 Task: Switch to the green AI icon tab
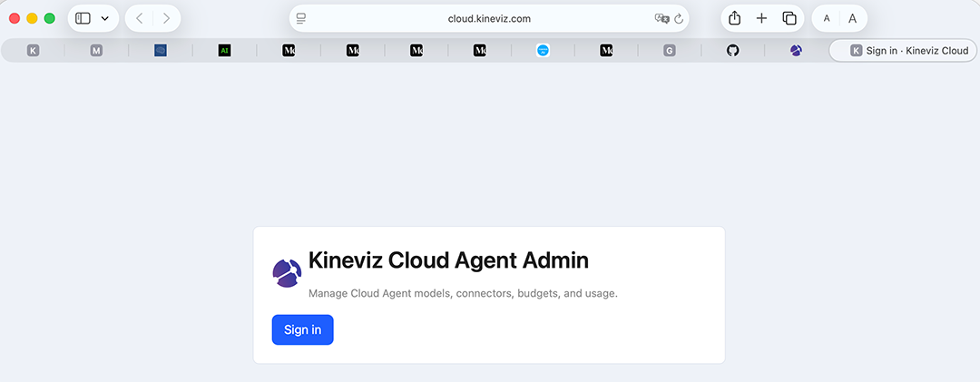tap(224, 51)
